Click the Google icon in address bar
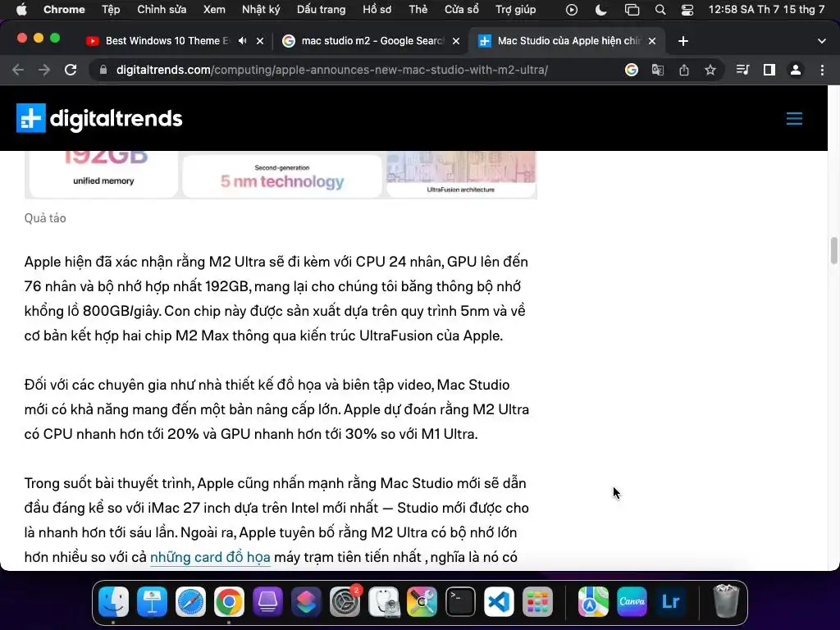The image size is (840, 630). click(x=632, y=70)
